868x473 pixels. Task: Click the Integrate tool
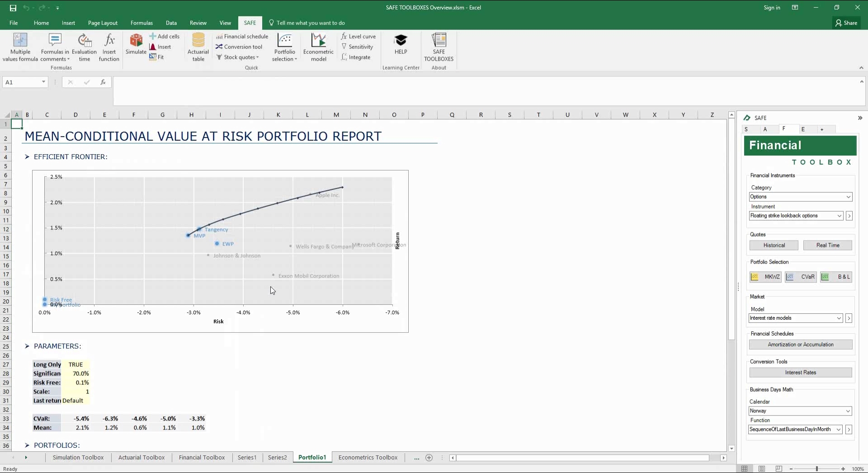click(x=356, y=57)
